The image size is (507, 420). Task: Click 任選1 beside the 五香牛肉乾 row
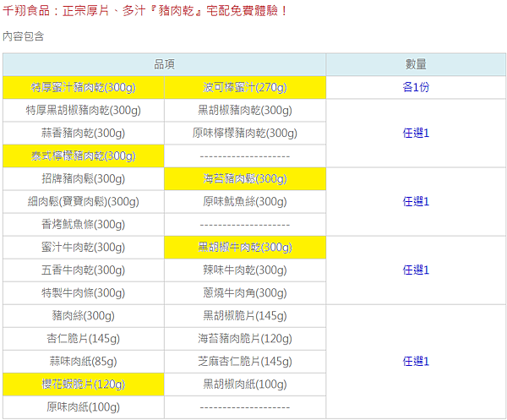(416, 270)
